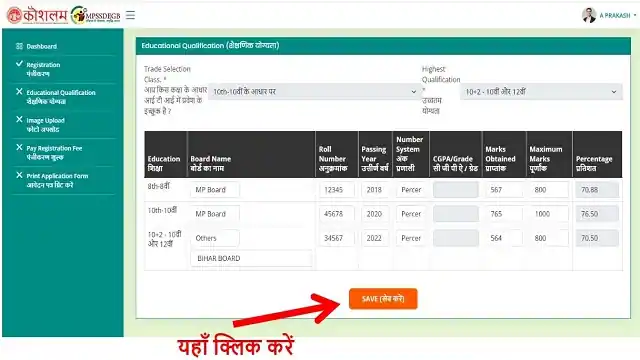This screenshot has height=360, width=640.
Task: Open Print Application Form sidebar item
Action: click(x=57, y=180)
